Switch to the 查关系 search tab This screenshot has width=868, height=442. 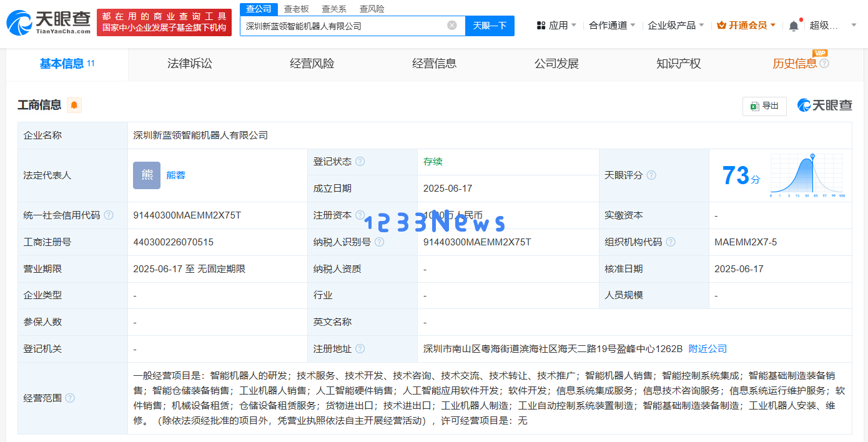pos(334,9)
